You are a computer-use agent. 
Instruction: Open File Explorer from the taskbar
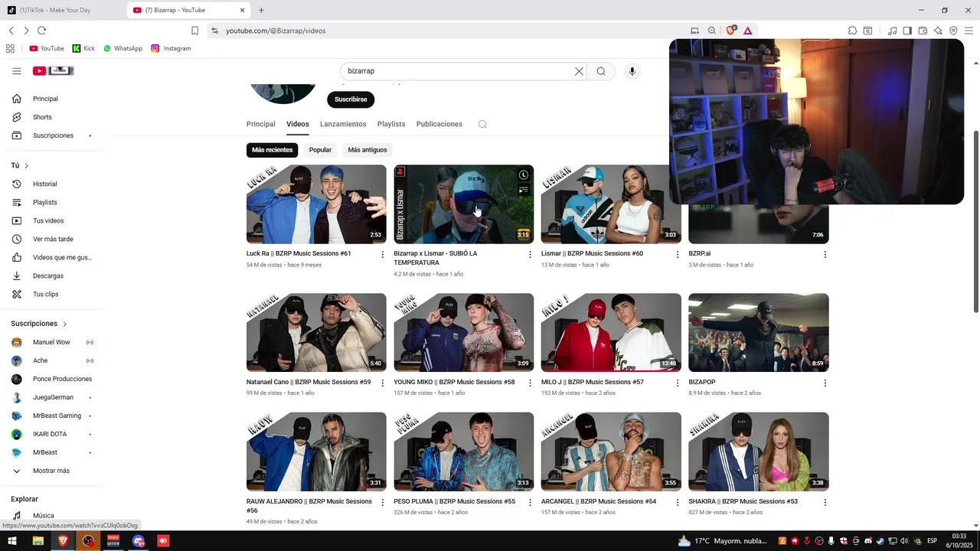point(38,541)
